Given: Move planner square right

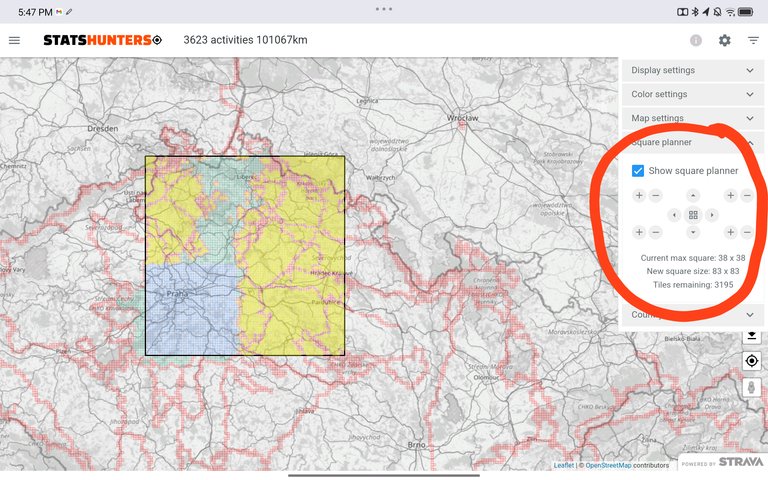Looking at the screenshot, I should point(712,214).
